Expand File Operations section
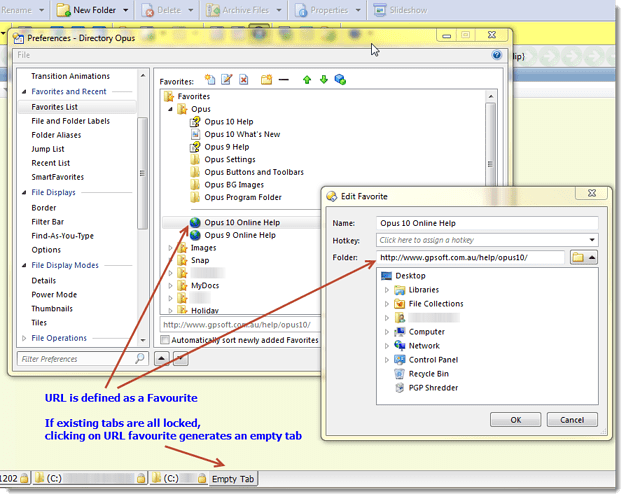 pos(24,338)
